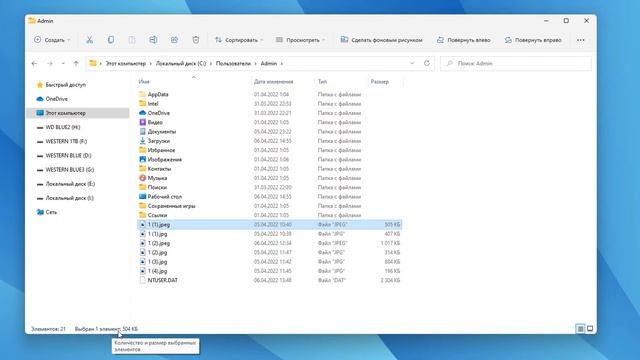Click the Paste icon in toolbar

[132, 40]
